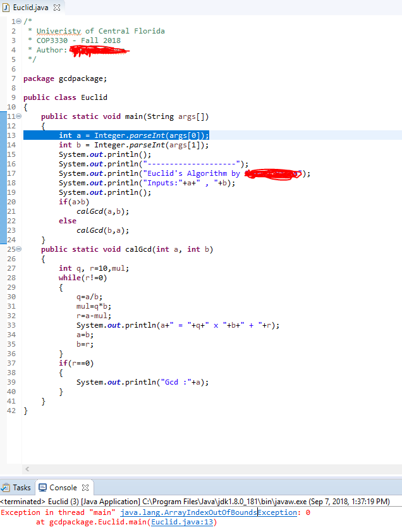Click the Java file icon on Euclid.java tab
Image resolution: width=402 pixels, height=532 pixels.
click(6, 8)
